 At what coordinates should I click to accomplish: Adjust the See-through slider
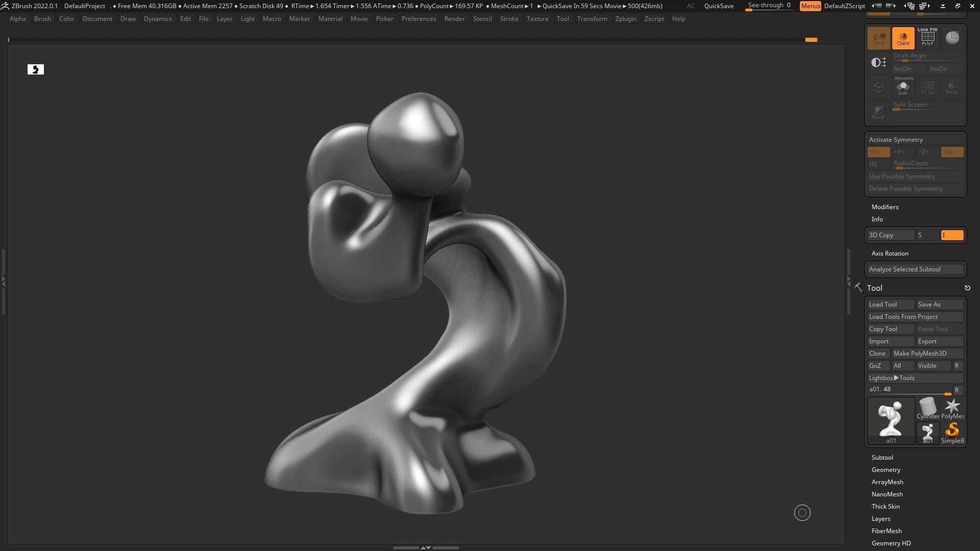click(769, 6)
